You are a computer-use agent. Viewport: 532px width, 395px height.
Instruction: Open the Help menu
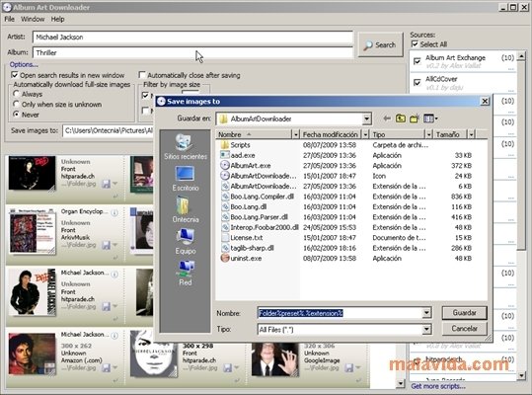pos(57,19)
